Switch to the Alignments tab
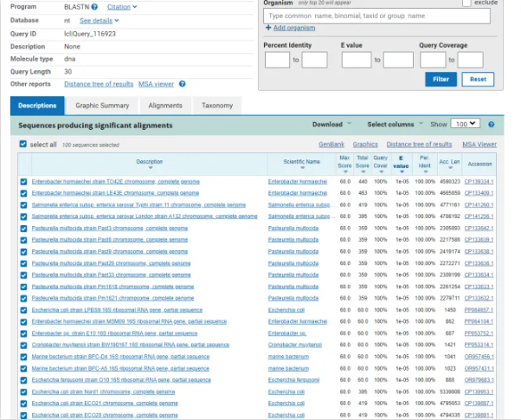This screenshot has height=420, width=521. point(165,106)
